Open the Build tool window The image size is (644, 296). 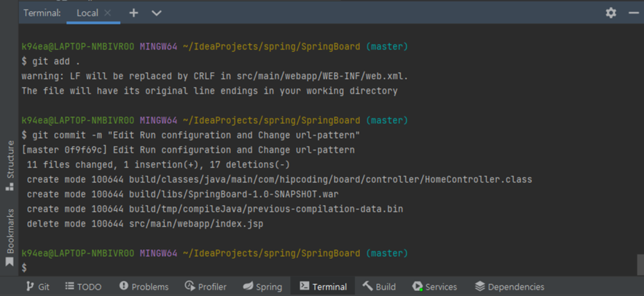tap(379, 287)
